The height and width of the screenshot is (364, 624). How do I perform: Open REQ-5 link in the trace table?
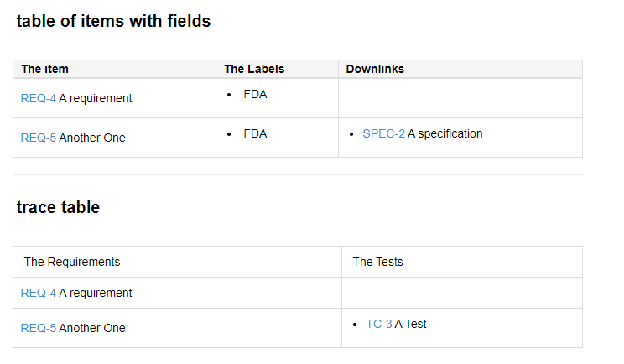[x=39, y=328]
